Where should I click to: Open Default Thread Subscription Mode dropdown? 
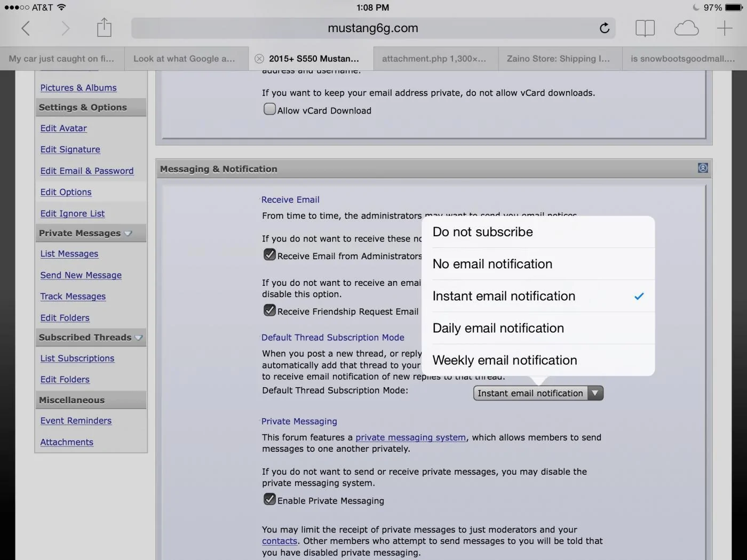538,393
